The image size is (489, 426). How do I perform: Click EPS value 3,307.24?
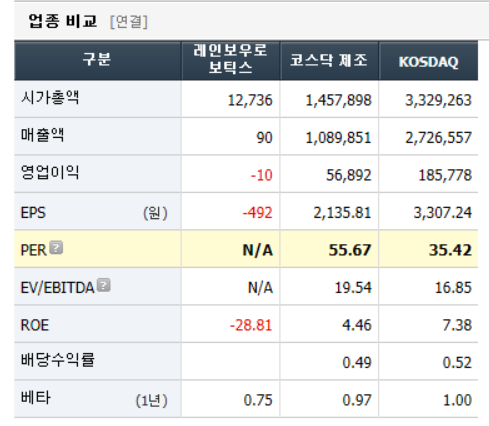tap(443, 212)
